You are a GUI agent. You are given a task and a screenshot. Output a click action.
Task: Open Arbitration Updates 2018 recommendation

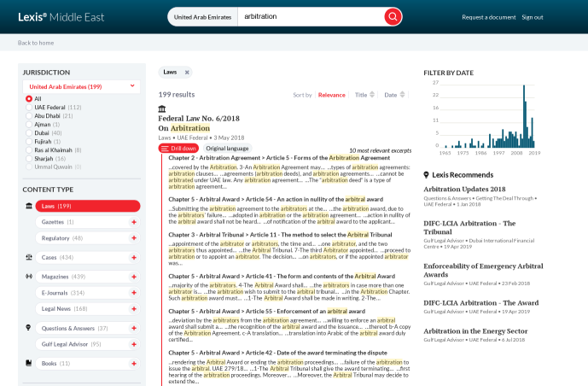(x=464, y=189)
